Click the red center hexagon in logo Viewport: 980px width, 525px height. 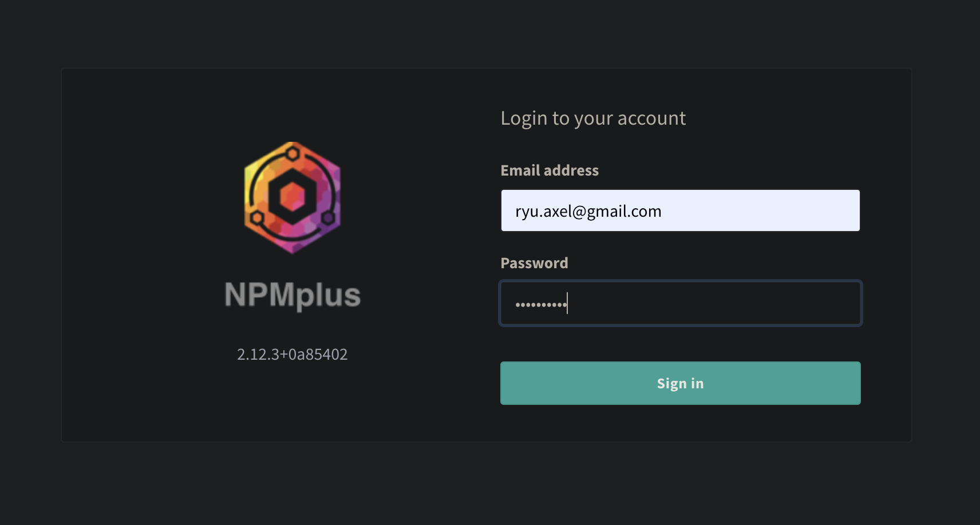[293, 197]
